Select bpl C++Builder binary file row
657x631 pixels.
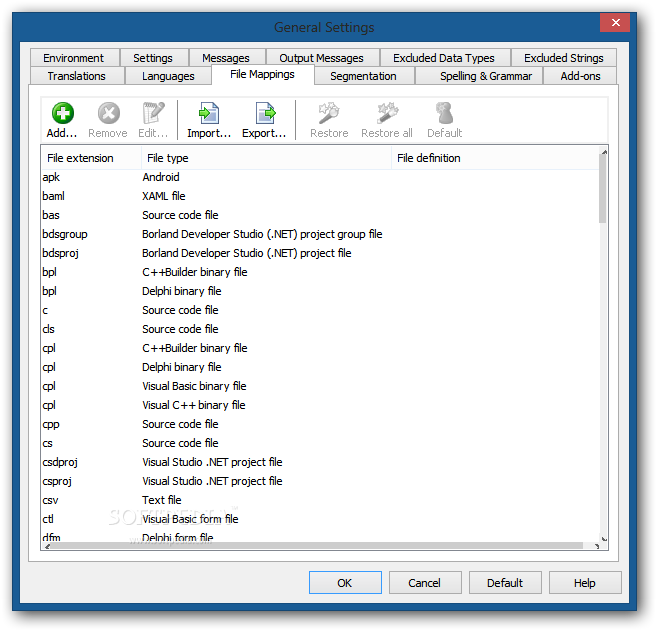point(320,272)
